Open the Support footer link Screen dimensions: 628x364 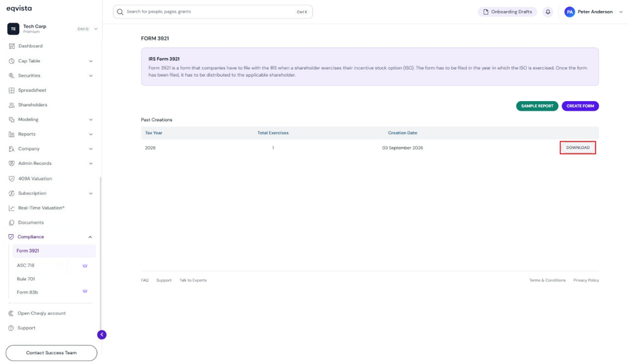point(164,280)
